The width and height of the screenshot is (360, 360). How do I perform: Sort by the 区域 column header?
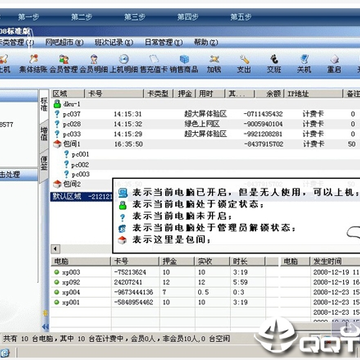(x=68, y=94)
